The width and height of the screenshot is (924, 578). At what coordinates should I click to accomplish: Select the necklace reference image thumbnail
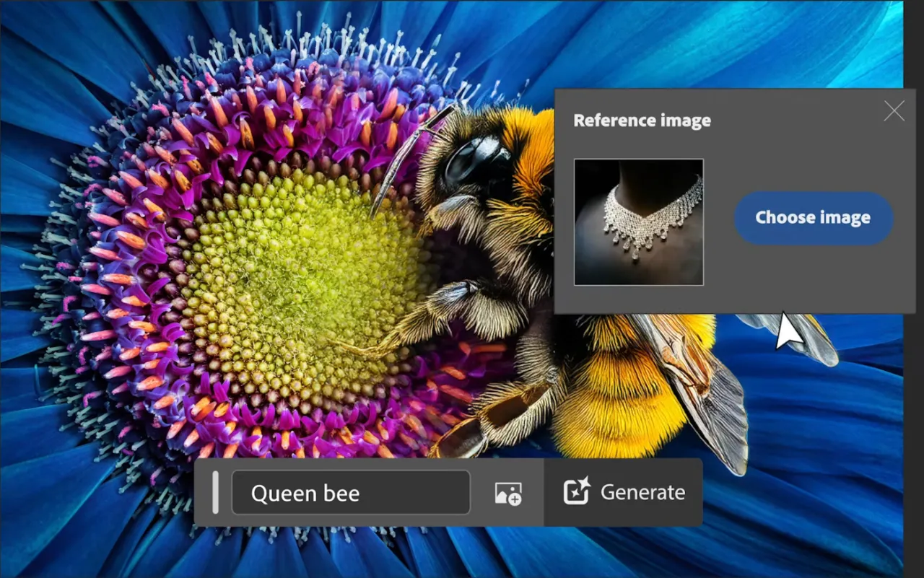click(x=639, y=222)
